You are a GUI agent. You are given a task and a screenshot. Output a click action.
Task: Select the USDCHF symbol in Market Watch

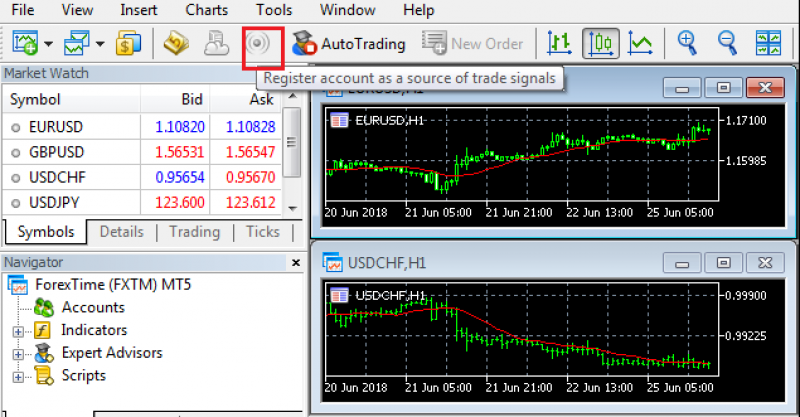tap(57, 177)
